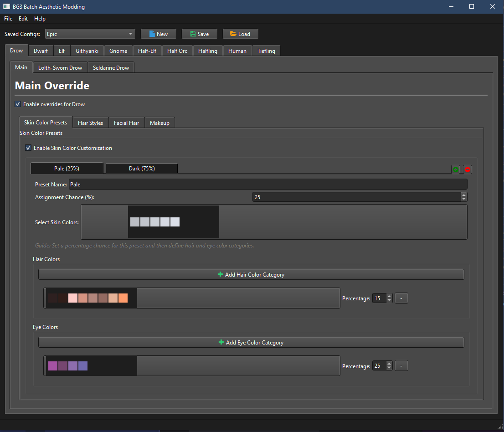Viewport: 504px width, 432px height.
Task: Switch to the Hair Styles tab
Action: (x=90, y=123)
